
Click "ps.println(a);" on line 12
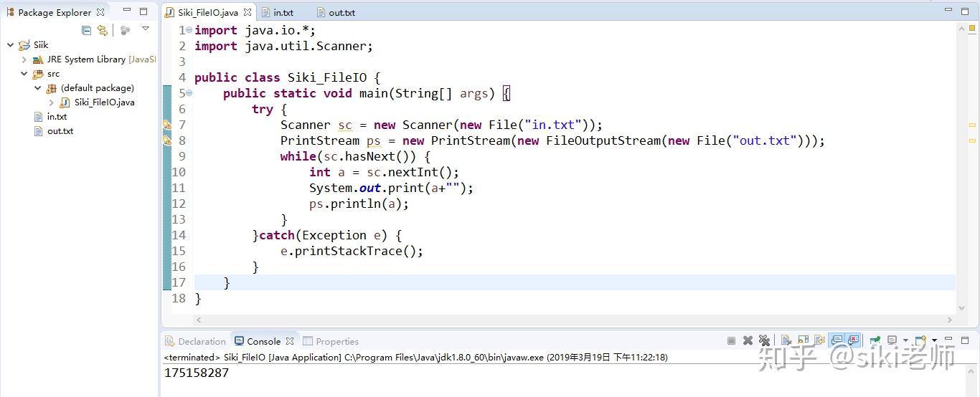click(359, 204)
